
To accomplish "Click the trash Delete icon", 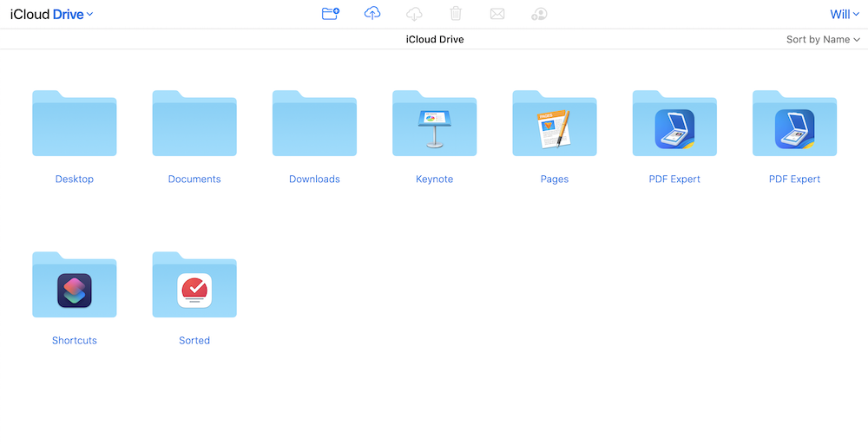I will [456, 14].
